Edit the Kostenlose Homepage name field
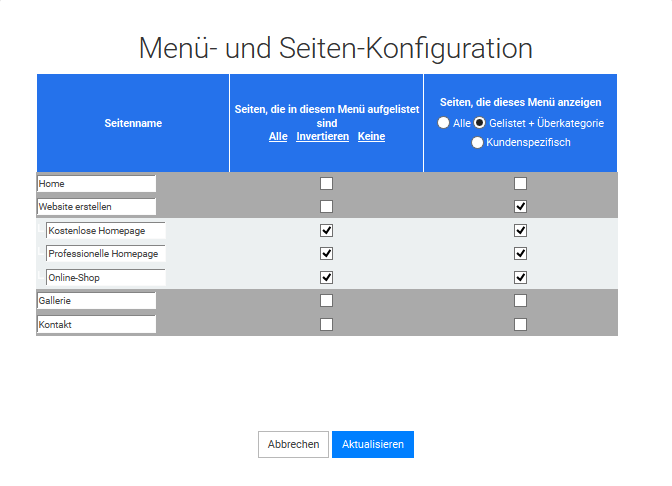This screenshot has height=486, width=672. 105,231
